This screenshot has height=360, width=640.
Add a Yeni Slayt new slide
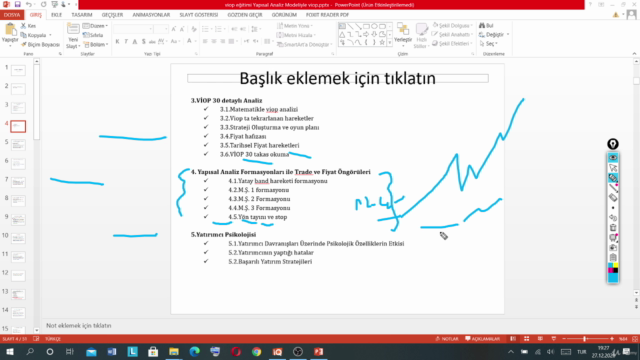73,36
